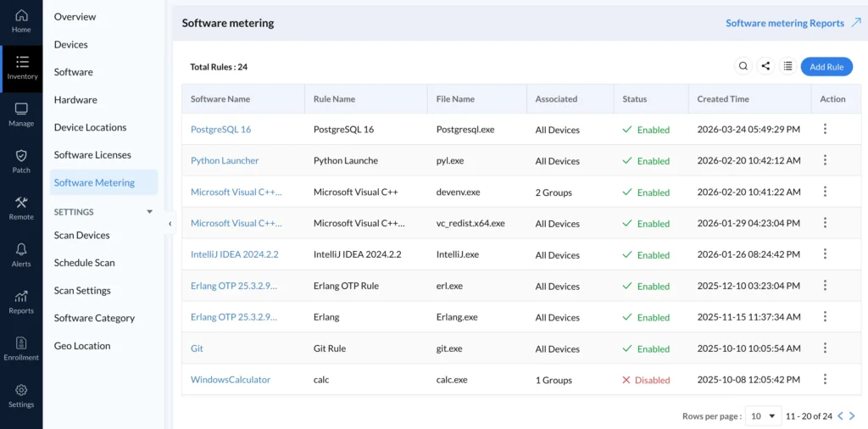Open action menu for erl.exe row
This screenshot has width=868, height=429.
[x=825, y=285]
